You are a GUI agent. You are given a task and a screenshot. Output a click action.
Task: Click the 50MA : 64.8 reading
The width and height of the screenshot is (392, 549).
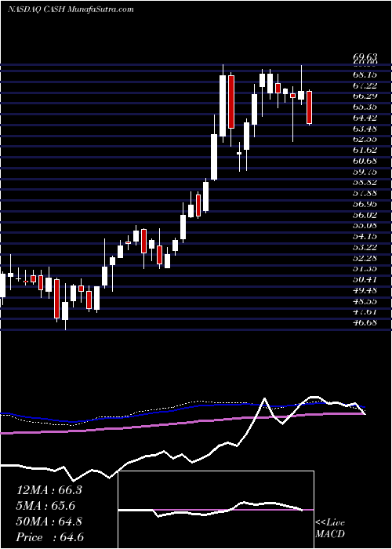click(49, 522)
